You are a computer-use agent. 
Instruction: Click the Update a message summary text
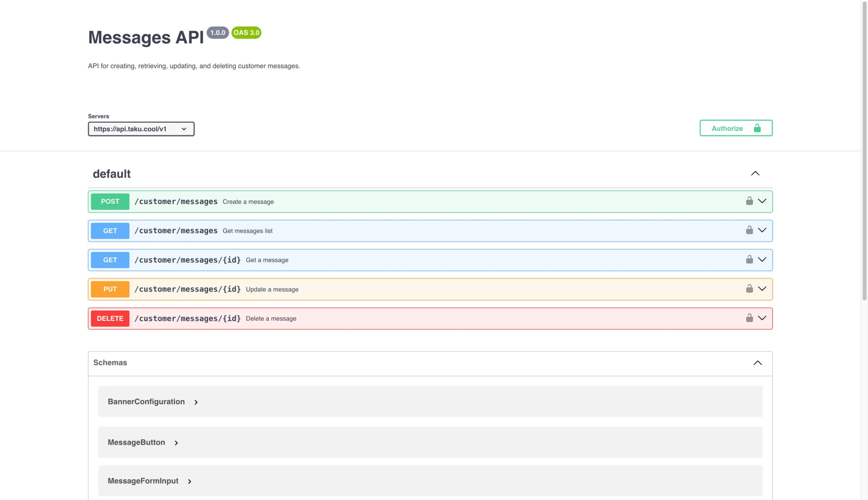(x=272, y=290)
